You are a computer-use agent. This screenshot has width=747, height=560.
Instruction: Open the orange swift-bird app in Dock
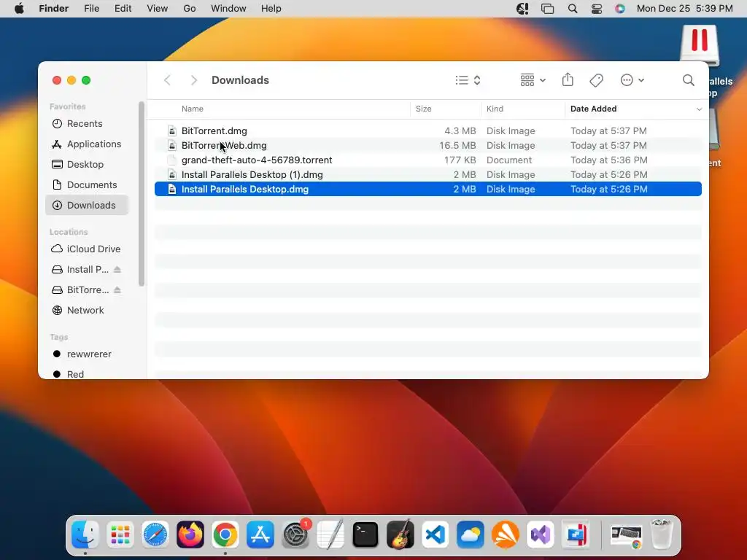point(506,534)
